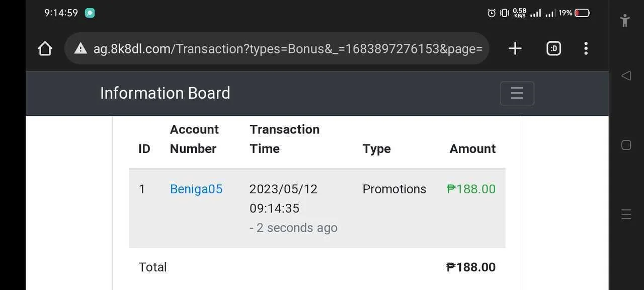Screen dimensions: 644x290
Task: Select the ₱188.00 green amount cell
Action: (x=471, y=189)
